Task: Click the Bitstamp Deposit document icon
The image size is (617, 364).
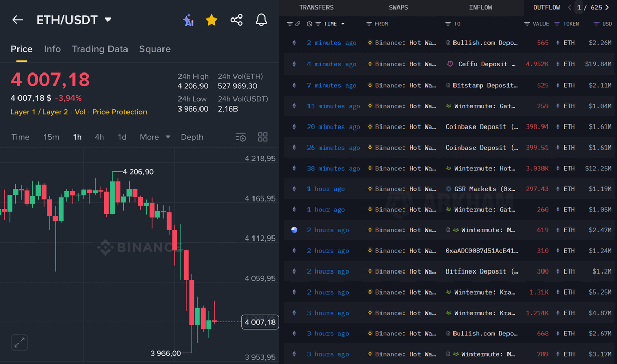Action: (449, 85)
